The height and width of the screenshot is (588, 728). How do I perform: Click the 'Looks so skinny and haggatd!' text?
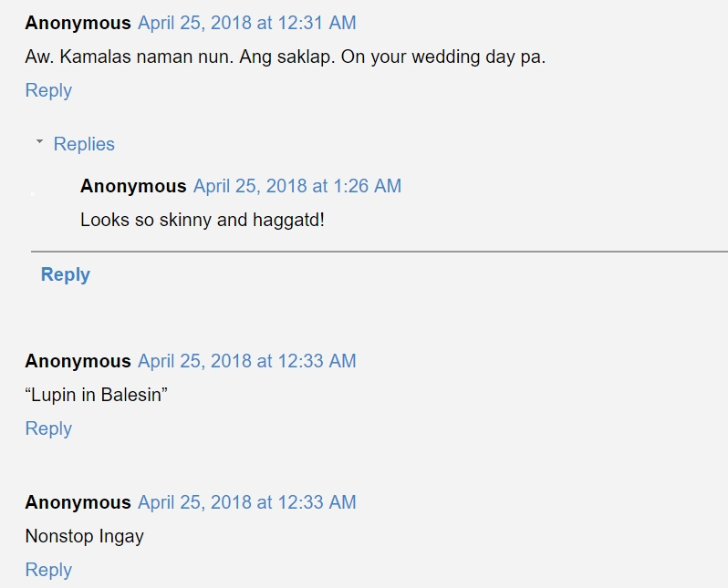coord(203,220)
